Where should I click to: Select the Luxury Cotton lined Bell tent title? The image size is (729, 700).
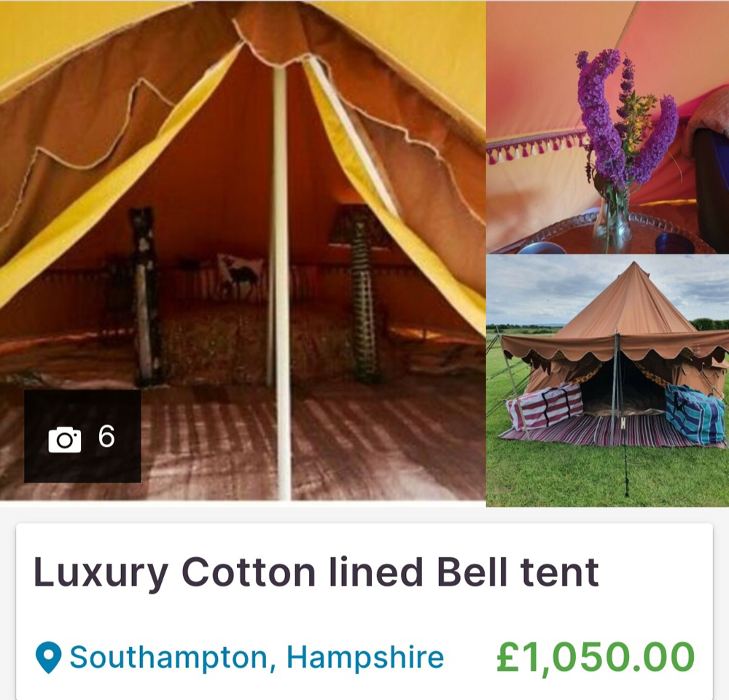[316, 573]
